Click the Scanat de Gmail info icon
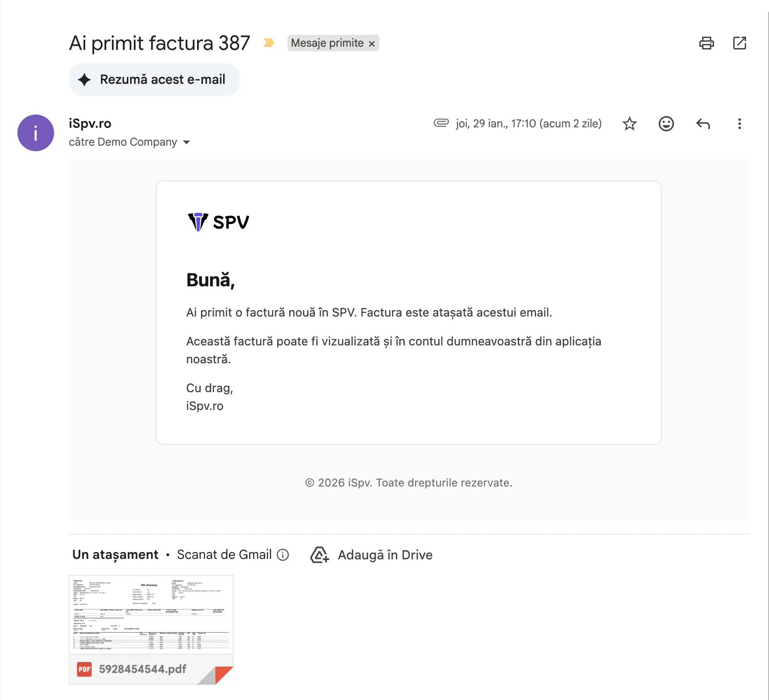The height and width of the screenshot is (700, 769). pyautogui.click(x=283, y=554)
